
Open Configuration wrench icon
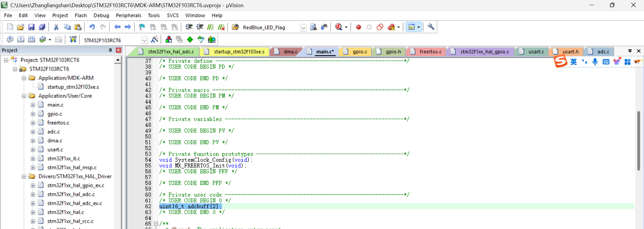(x=431, y=27)
